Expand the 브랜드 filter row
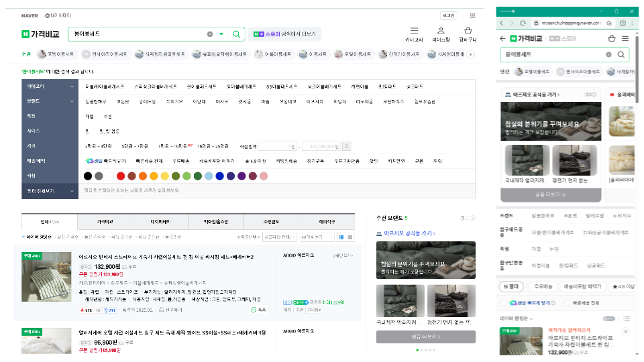644x362 pixels. 50,101
